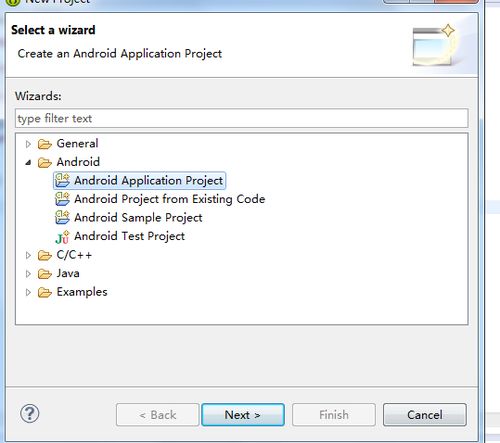The width and height of the screenshot is (500, 443).
Task: Click the General folder icon
Action: [45, 144]
